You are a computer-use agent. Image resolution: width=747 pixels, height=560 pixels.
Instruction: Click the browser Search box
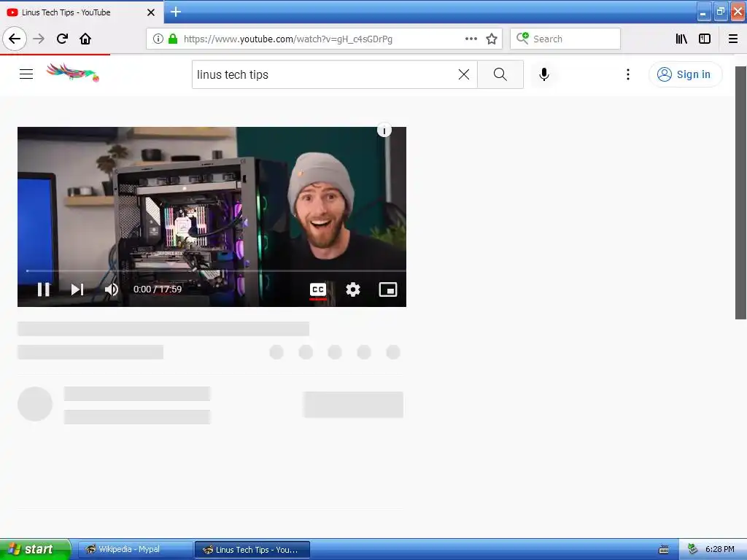[565, 39]
